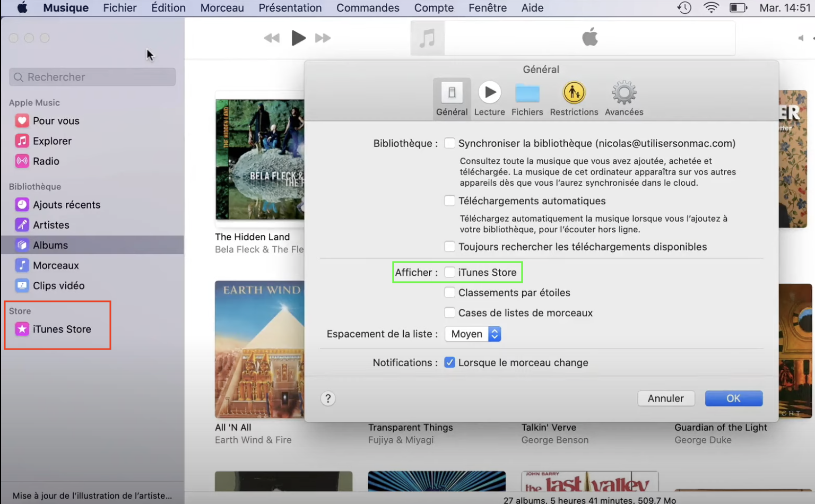Enable Synchroniser la bibliothèque checkbox
This screenshot has width=815, height=504.
coord(449,143)
